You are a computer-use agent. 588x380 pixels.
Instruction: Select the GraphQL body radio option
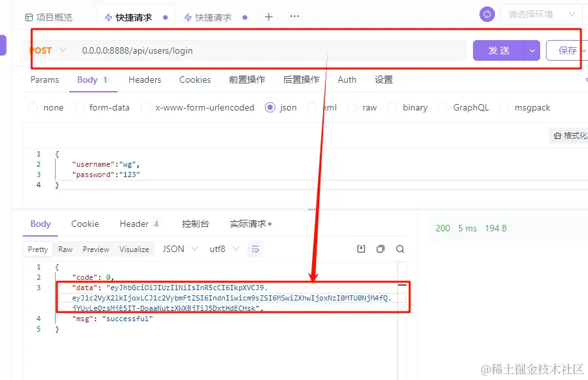point(443,108)
